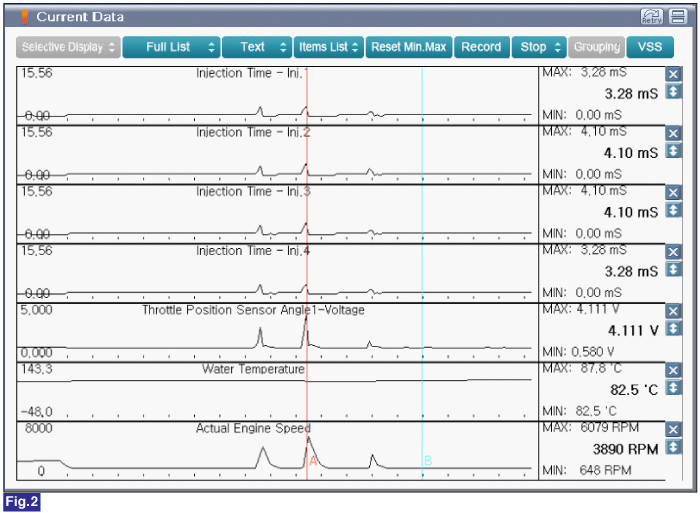Viewport: 700px width, 513px height.
Task: Click the Current Data window title
Action: tap(80, 17)
